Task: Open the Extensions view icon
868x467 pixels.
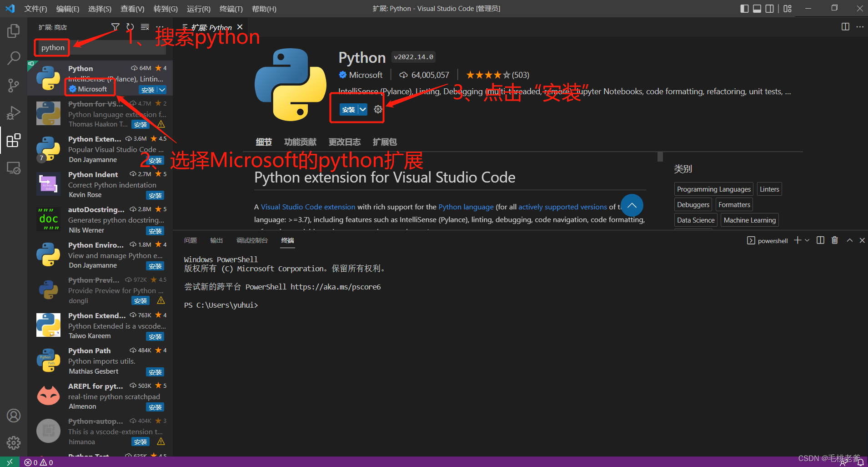Action: click(14, 140)
